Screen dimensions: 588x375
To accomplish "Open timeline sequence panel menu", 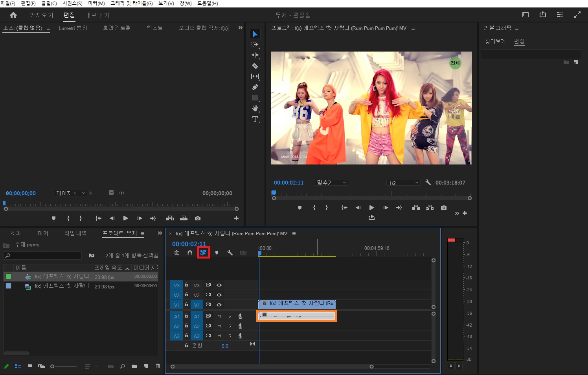I will tap(294, 234).
